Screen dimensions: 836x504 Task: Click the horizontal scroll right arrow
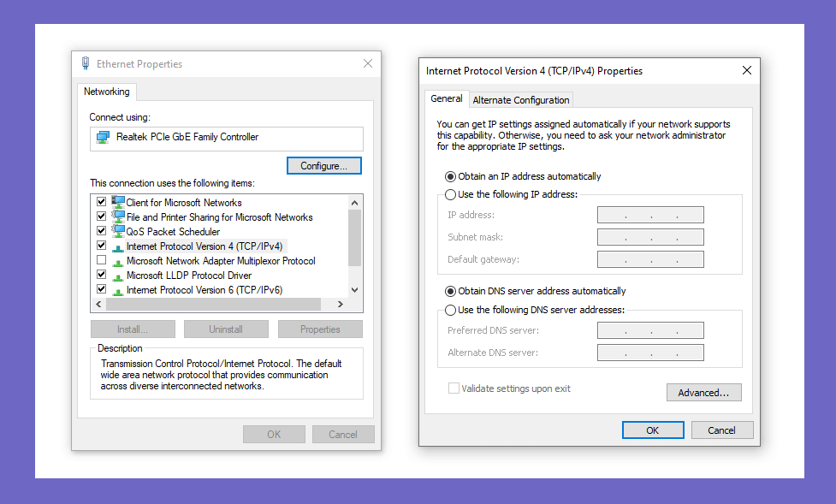[x=341, y=304]
